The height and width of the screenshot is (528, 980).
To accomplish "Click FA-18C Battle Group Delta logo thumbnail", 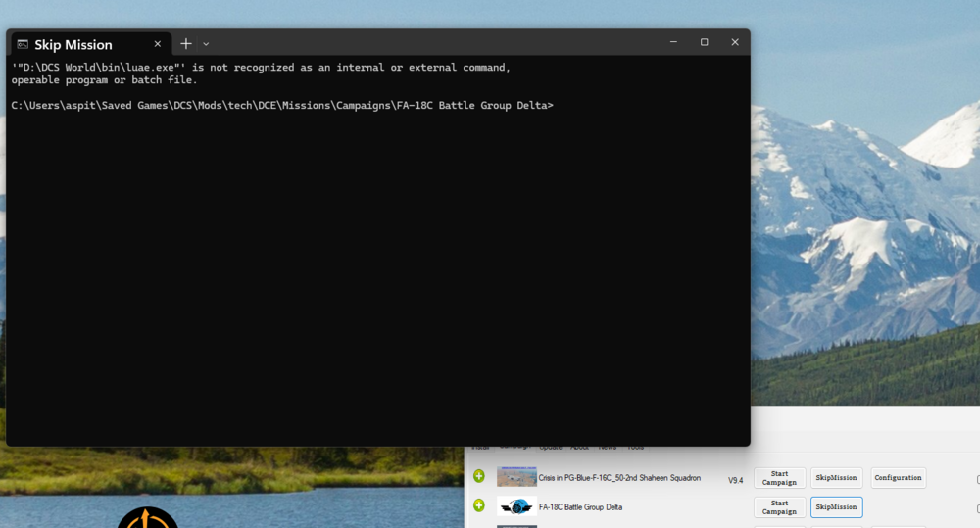I will tap(516, 506).
